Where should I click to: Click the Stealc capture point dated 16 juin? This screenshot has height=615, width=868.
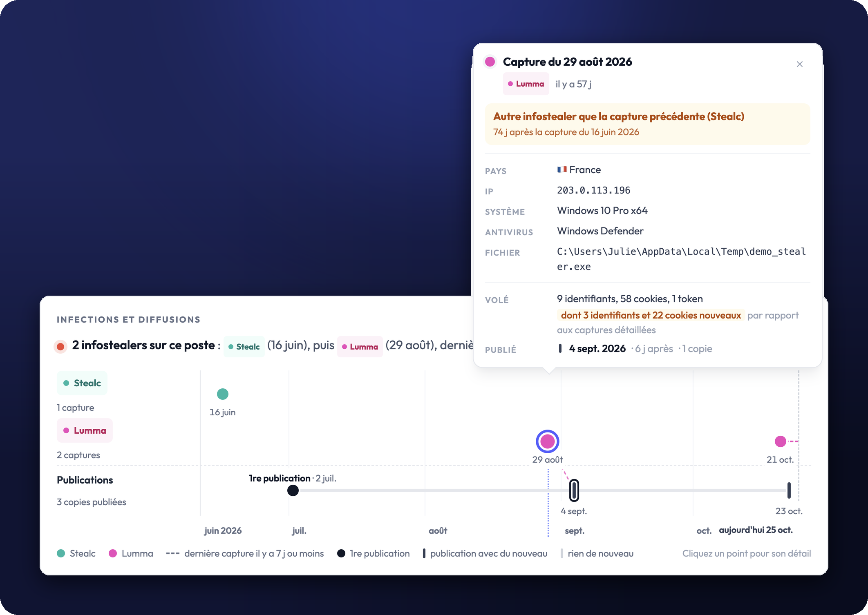tap(223, 394)
